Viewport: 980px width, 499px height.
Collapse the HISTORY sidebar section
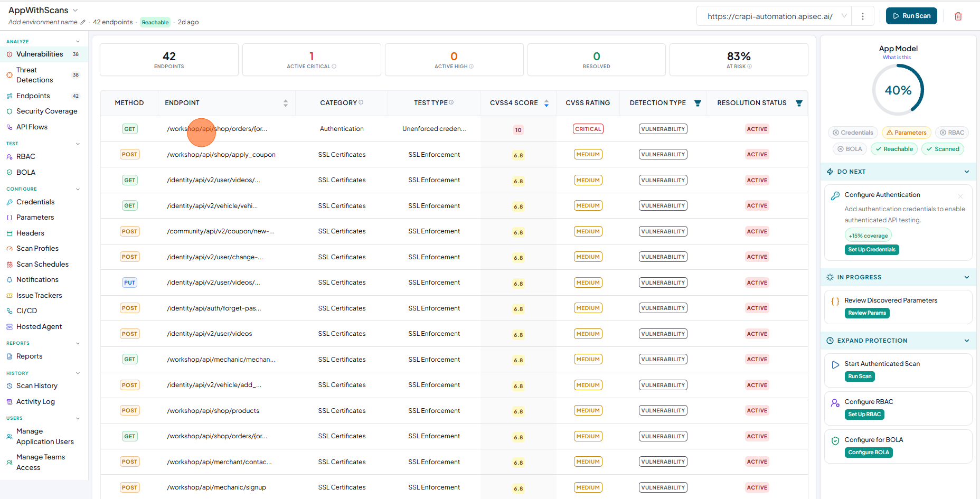pyautogui.click(x=78, y=373)
